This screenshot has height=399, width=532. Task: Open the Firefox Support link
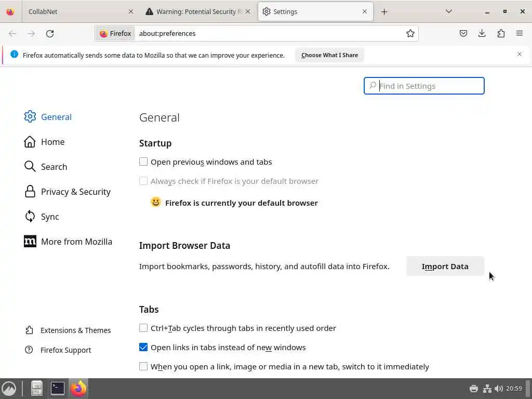[65, 350]
